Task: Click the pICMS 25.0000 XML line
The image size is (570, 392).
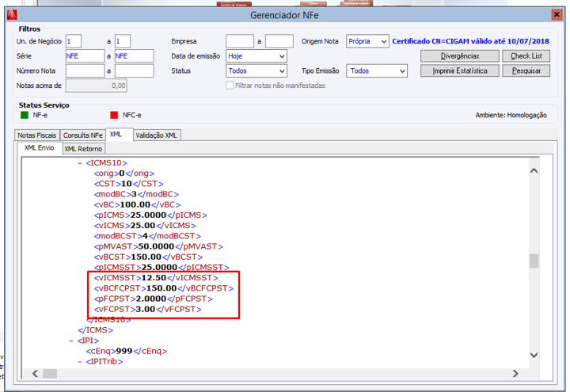Action: pos(150,215)
